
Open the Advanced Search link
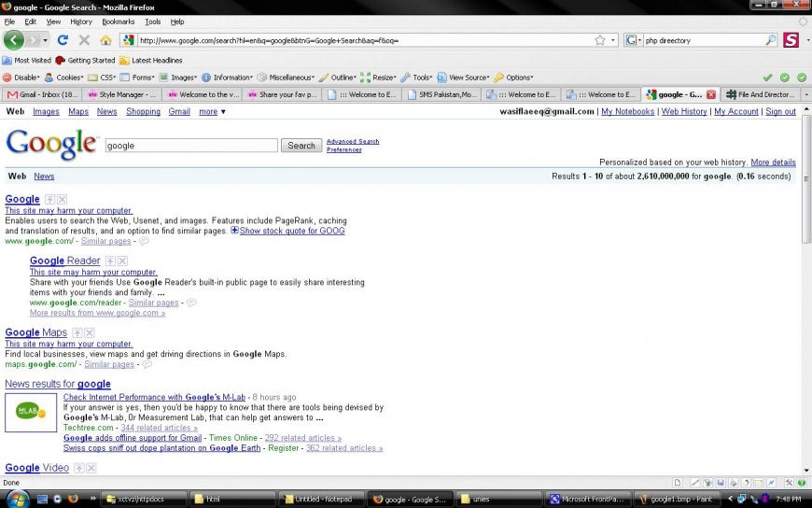pos(353,142)
